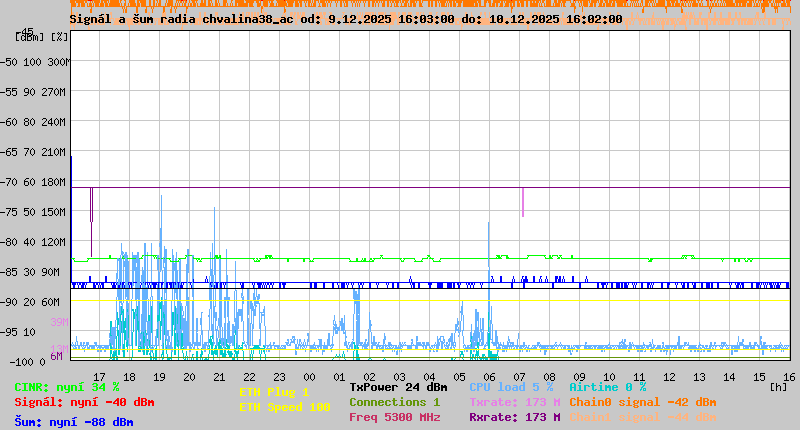This screenshot has height=430, width=800.
Task: Click the 'Txrate: 173 M' legend label
Action: [x=515, y=402]
